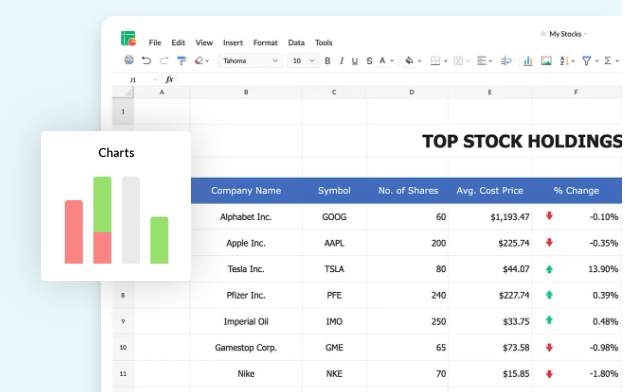Click the Charts card bar chart thumbnail
Image resolution: width=625 pixels, height=392 pixels.
(116, 220)
